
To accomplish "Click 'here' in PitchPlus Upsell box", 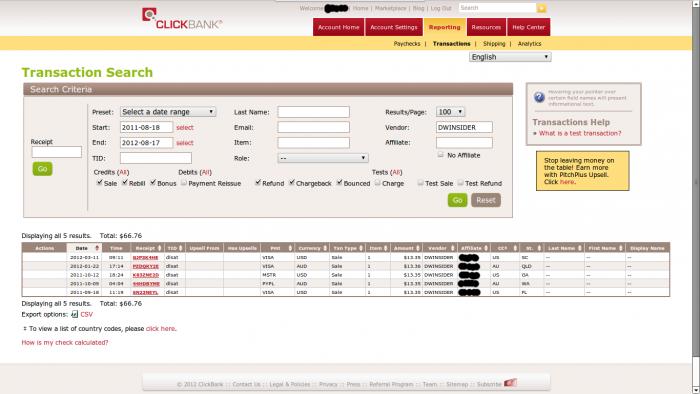I will (567, 182).
